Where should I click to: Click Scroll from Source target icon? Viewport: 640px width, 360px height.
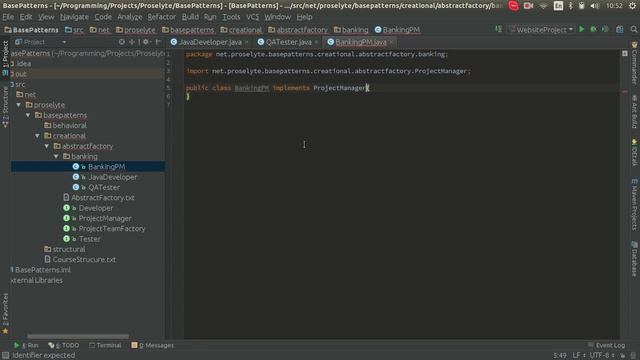click(122, 42)
